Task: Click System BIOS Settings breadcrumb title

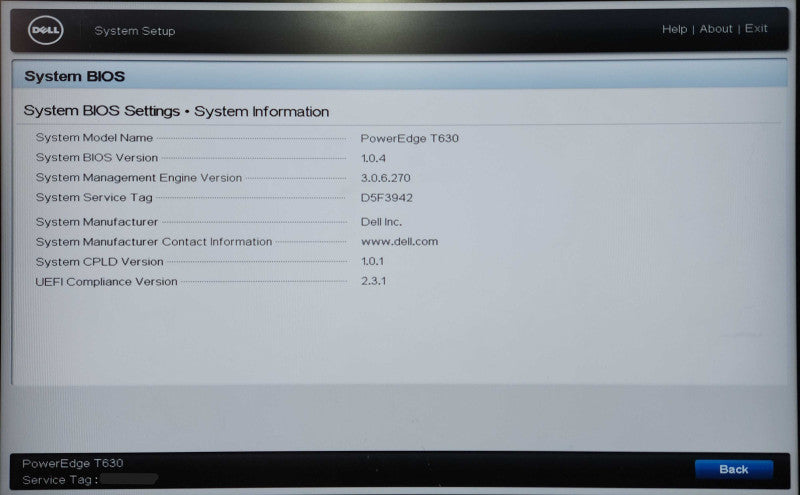Action: [102, 111]
